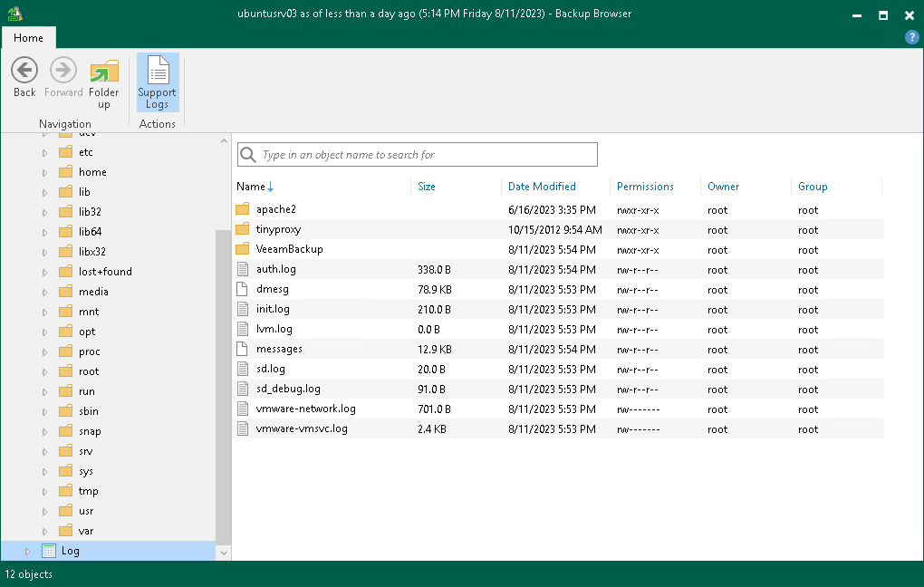Sort files by the Size column
This screenshot has height=587, width=924.
point(427,186)
